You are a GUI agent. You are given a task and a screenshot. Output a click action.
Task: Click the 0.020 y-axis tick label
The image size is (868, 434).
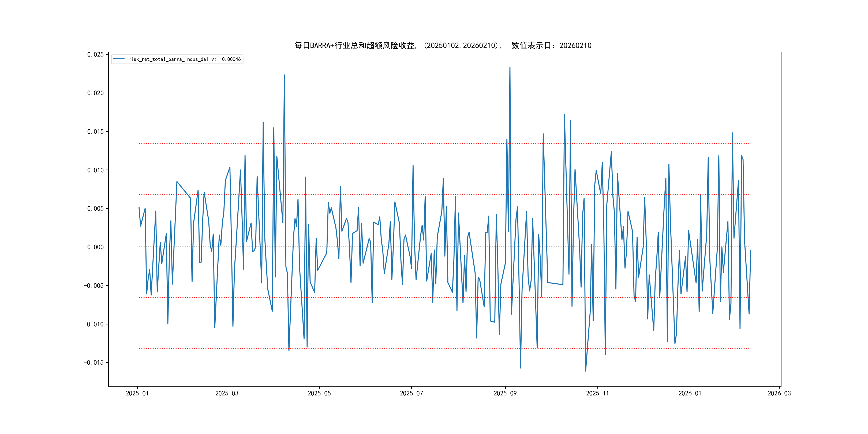(x=95, y=93)
